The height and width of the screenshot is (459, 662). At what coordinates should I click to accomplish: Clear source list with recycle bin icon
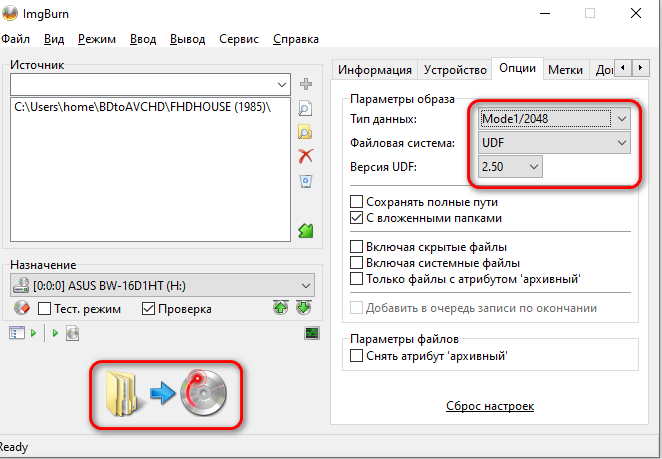tap(307, 181)
